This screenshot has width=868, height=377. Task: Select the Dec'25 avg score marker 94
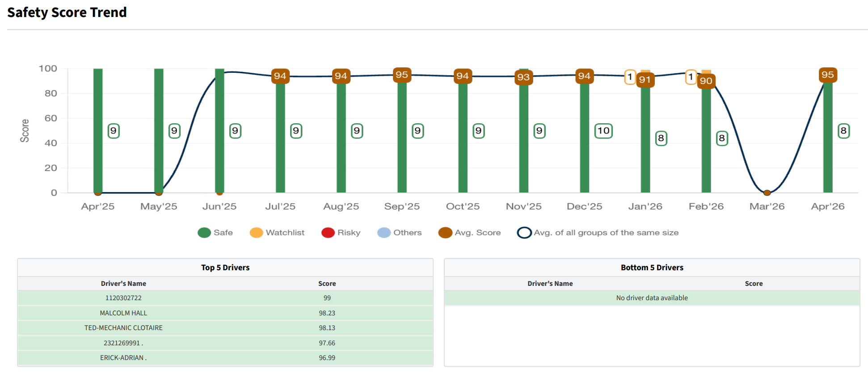(x=584, y=76)
